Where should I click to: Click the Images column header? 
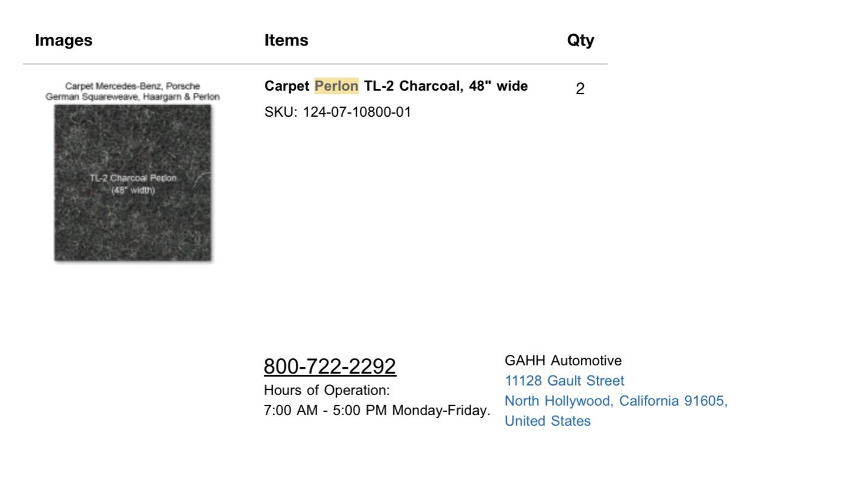pyautogui.click(x=64, y=40)
